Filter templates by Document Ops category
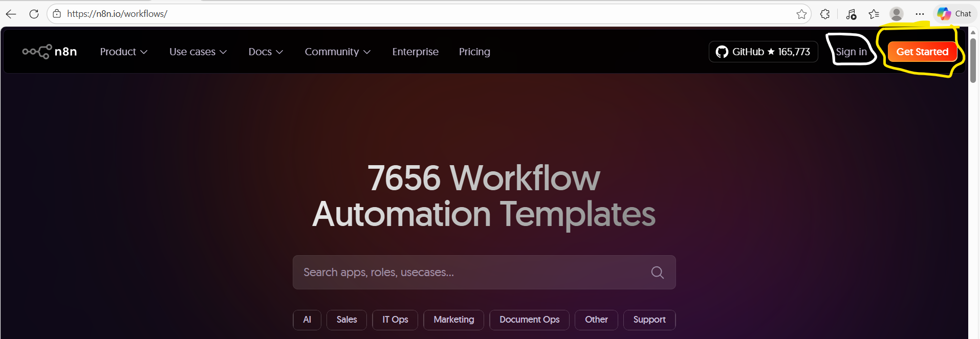The width and height of the screenshot is (980, 339). (530, 320)
